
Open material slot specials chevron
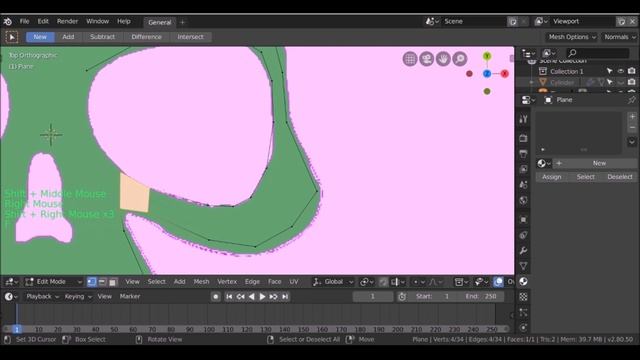(x=632, y=142)
